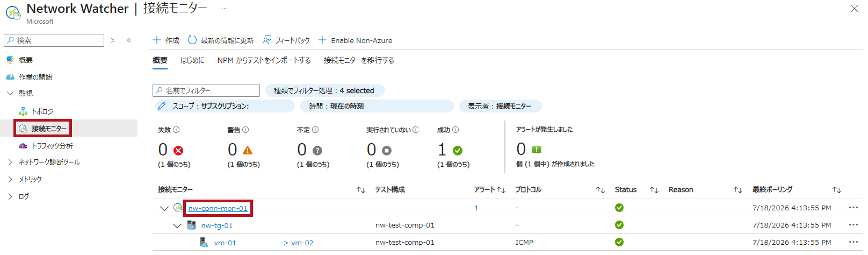Collapse the nw-conn-mon-01 row chevron
Screen dimensions: 868x255
pos(164,208)
